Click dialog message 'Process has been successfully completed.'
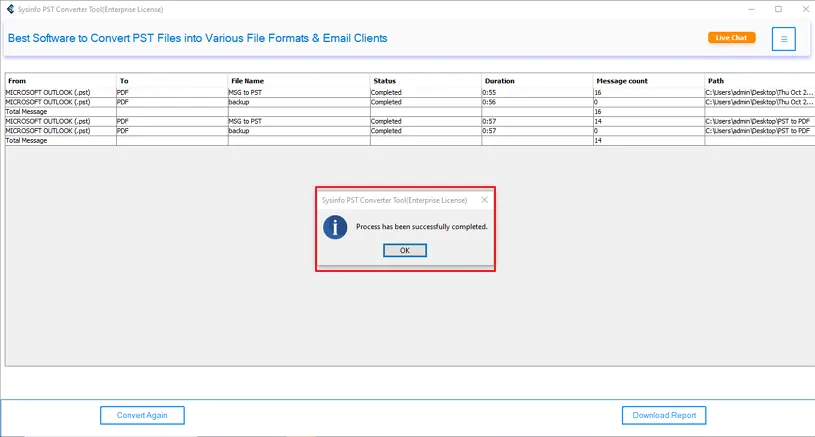815x437 pixels. [422, 227]
